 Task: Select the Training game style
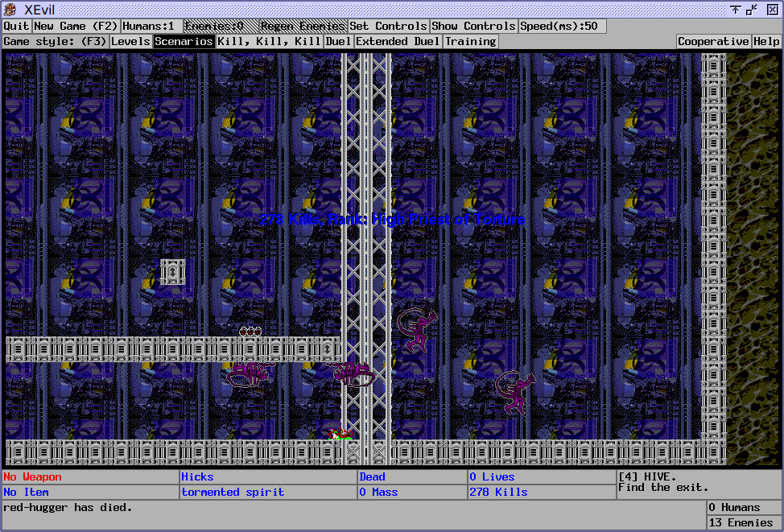(x=471, y=42)
